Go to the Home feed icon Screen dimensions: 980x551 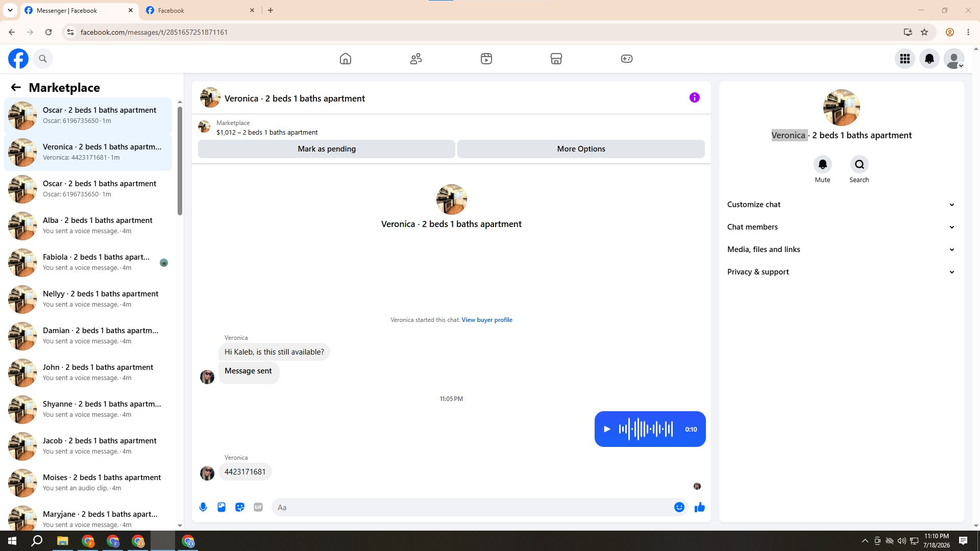(346, 59)
